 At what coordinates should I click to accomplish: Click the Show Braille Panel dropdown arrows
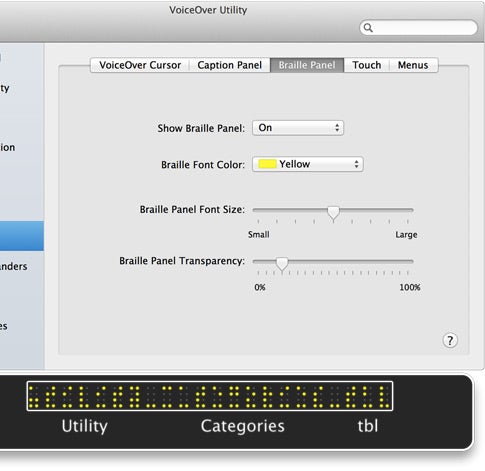(x=337, y=128)
